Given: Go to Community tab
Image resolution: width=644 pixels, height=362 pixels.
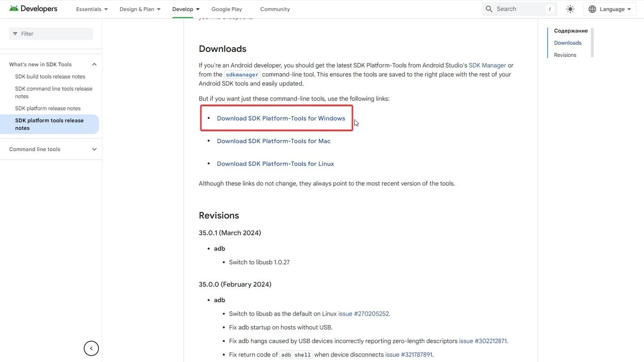Looking at the screenshot, I should [275, 9].
